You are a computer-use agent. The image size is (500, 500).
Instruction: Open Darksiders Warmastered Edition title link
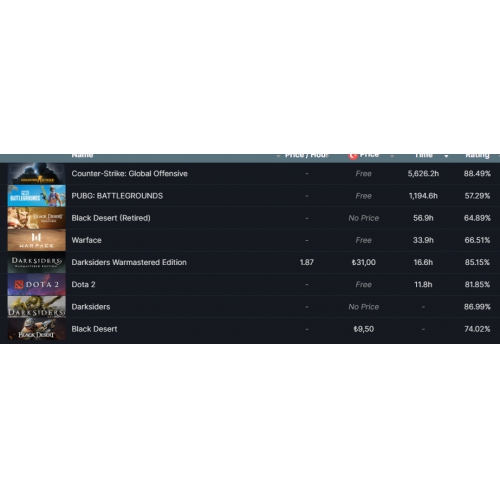(x=129, y=262)
